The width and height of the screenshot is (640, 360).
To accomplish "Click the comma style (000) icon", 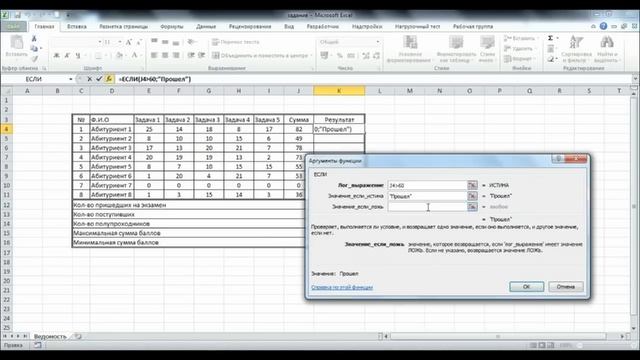I will [351, 56].
